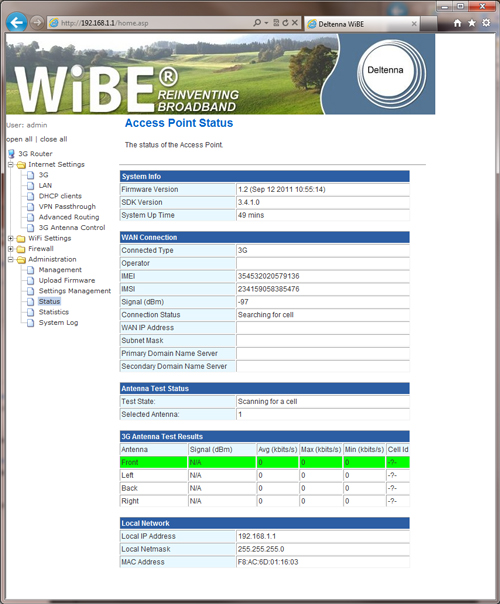Viewport: 500px width, 604px height.
Task: Open the browser Home icon
Action: 457,23
